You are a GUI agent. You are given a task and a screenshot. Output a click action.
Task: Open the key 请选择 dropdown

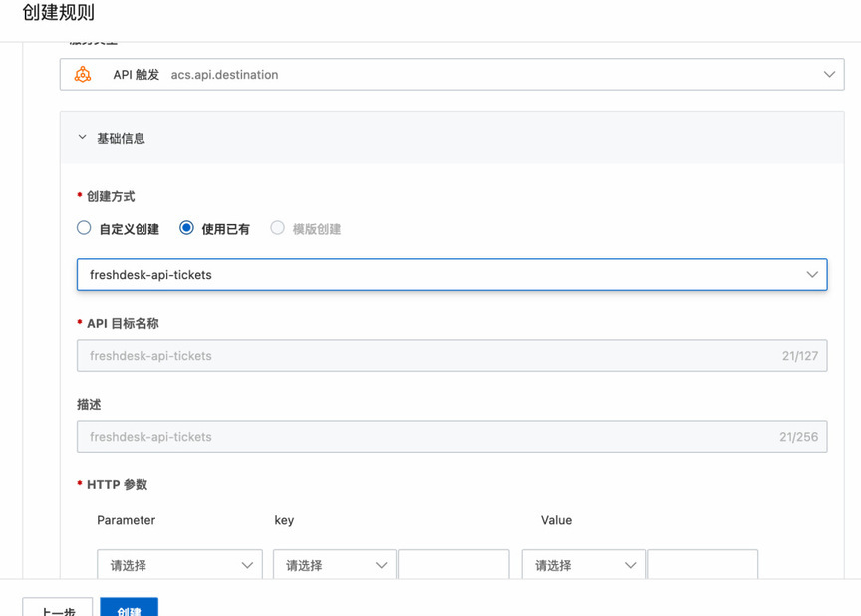(x=335, y=564)
